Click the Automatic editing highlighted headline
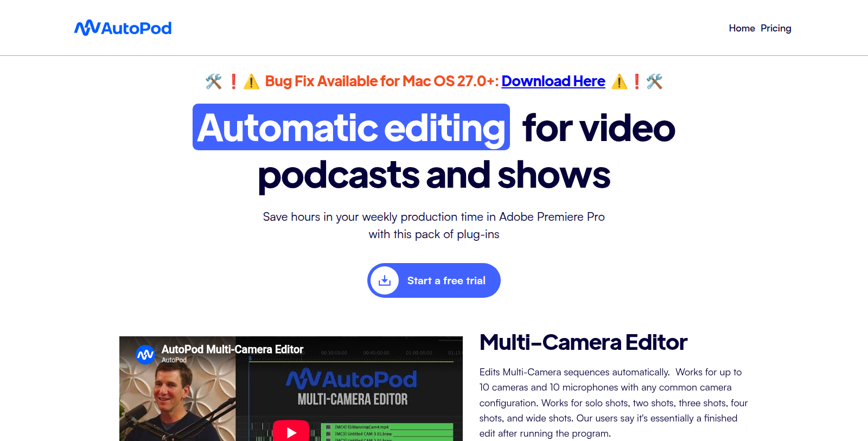The image size is (868, 441). coord(351,127)
